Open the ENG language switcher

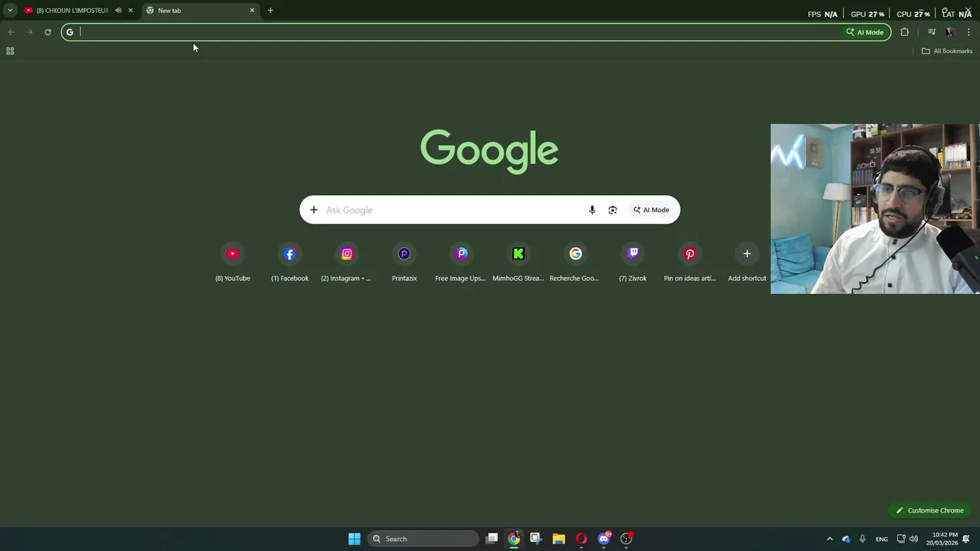882,539
